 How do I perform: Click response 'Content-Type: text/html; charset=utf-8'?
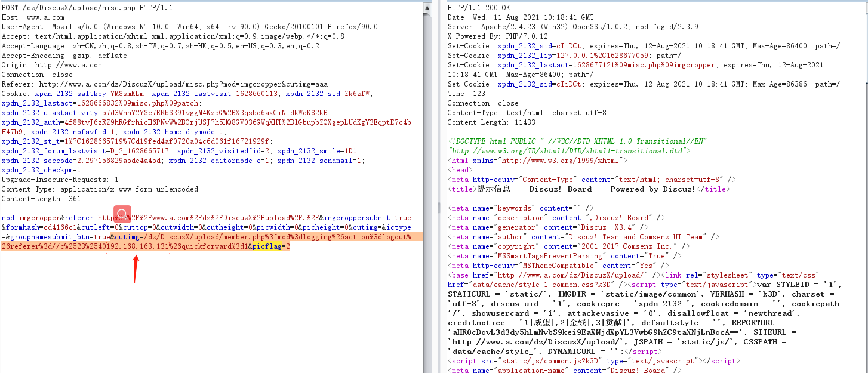(x=527, y=113)
